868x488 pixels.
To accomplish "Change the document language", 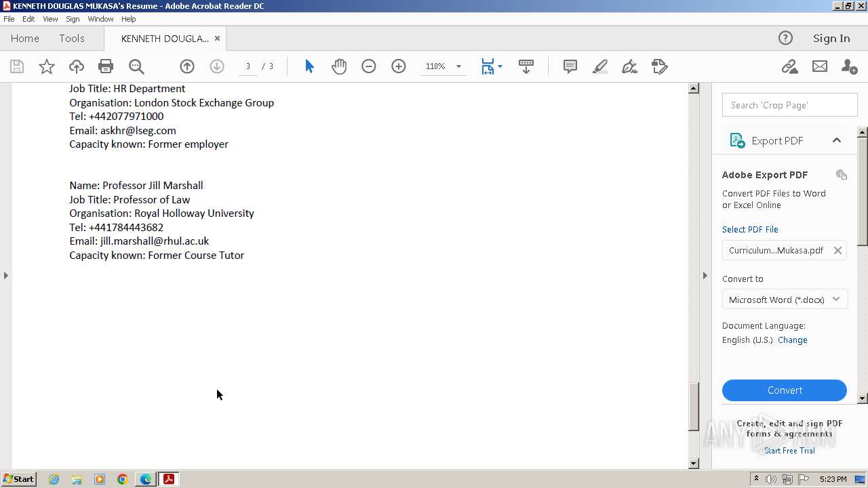I will click(793, 340).
